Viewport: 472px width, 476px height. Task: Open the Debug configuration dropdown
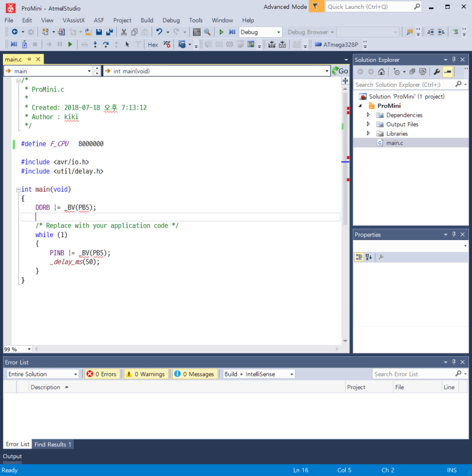[260, 32]
